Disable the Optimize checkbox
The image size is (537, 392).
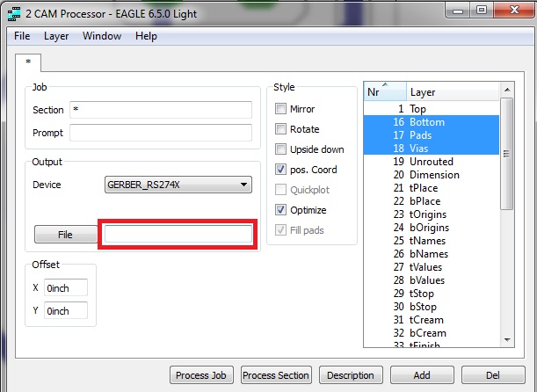pyautogui.click(x=281, y=210)
